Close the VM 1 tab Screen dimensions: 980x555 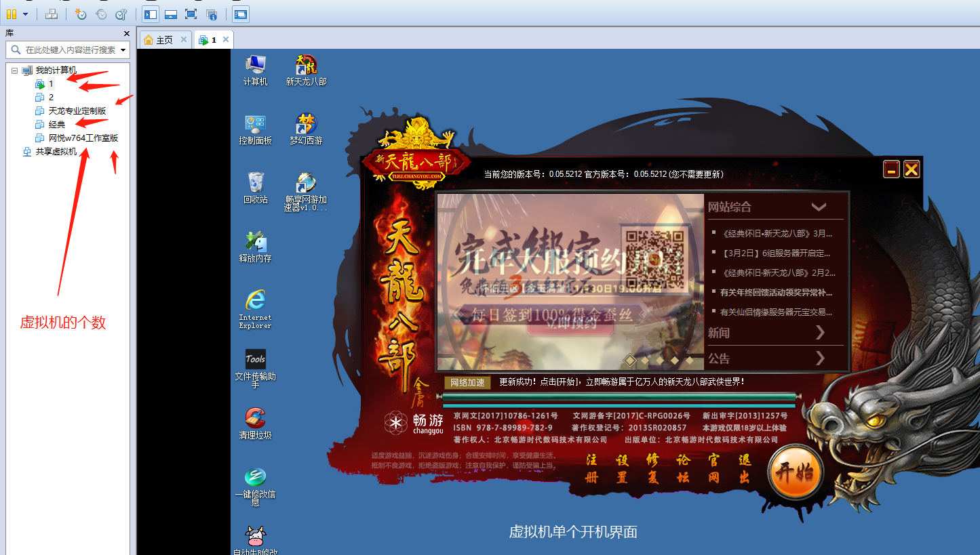click(x=227, y=40)
